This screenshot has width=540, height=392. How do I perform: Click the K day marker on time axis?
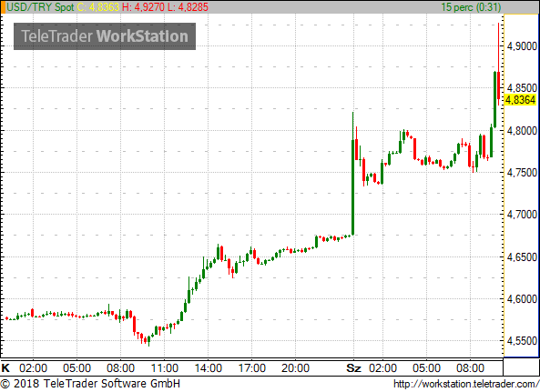point(5,368)
